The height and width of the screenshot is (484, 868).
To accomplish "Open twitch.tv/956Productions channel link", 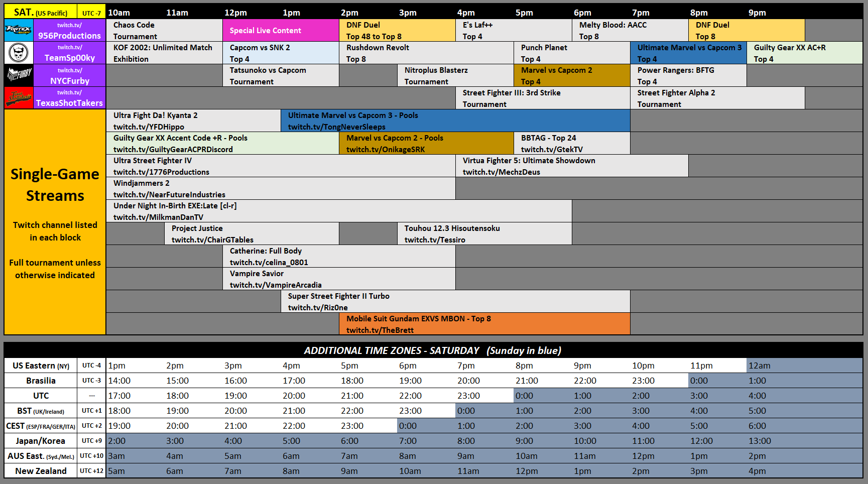I will (69, 30).
